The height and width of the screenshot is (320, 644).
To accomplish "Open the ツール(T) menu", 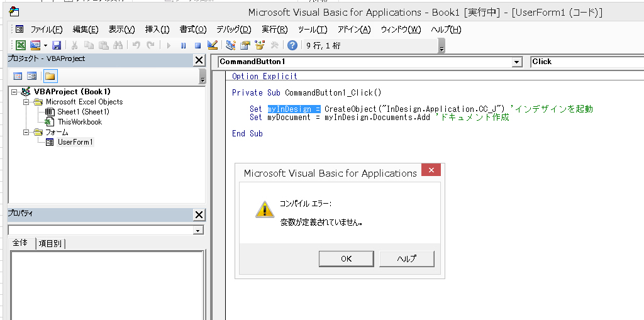I will click(x=313, y=30).
